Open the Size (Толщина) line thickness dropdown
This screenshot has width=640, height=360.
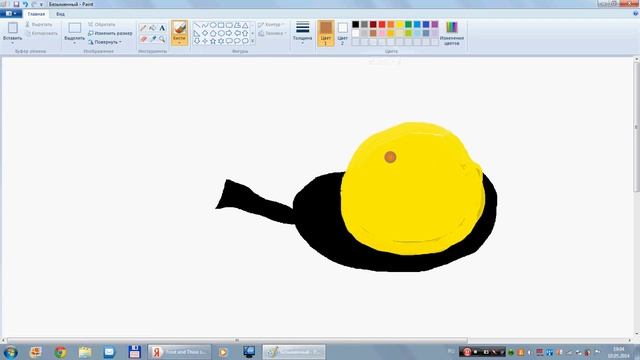302,33
